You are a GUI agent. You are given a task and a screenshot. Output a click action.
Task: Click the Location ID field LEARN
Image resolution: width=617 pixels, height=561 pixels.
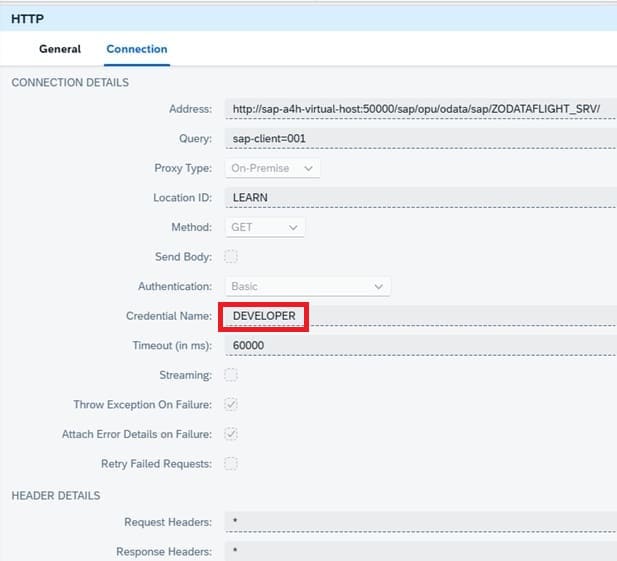pyautogui.click(x=420, y=197)
